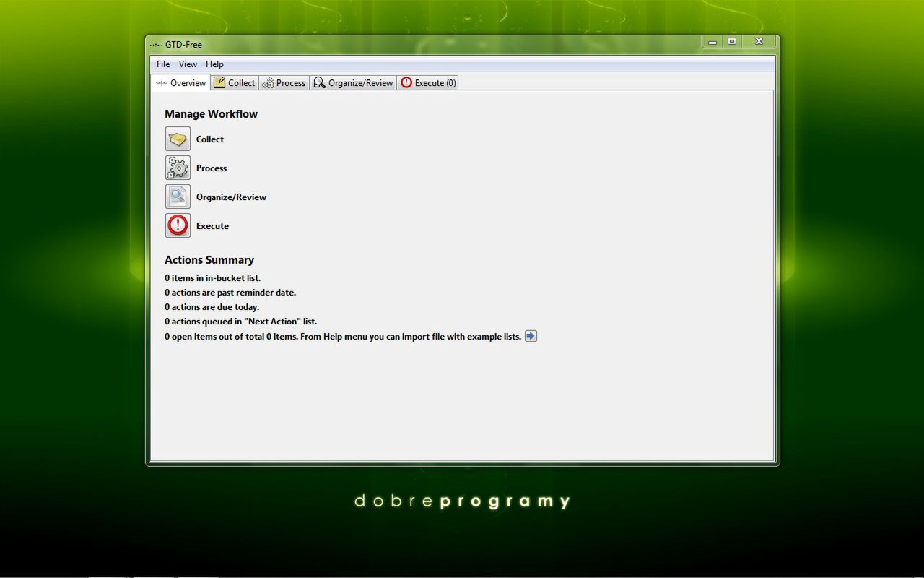Click "0 items in in-bucket list." text
This screenshot has height=578, width=924.
tap(212, 278)
